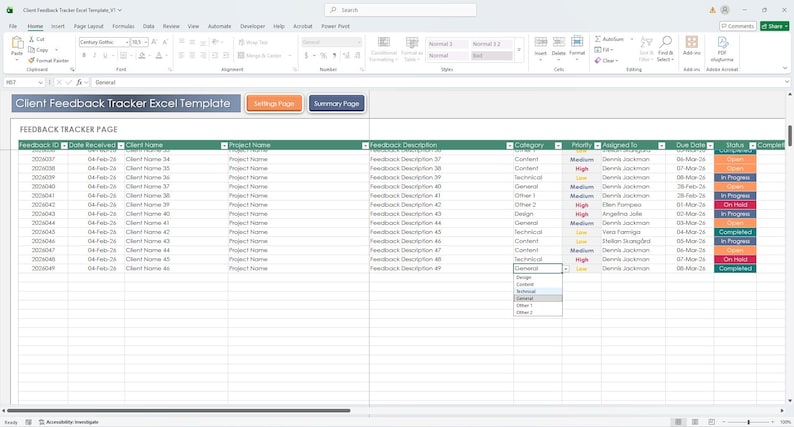
Task: Click the green Share button
Action: click(x=775, y=26)
